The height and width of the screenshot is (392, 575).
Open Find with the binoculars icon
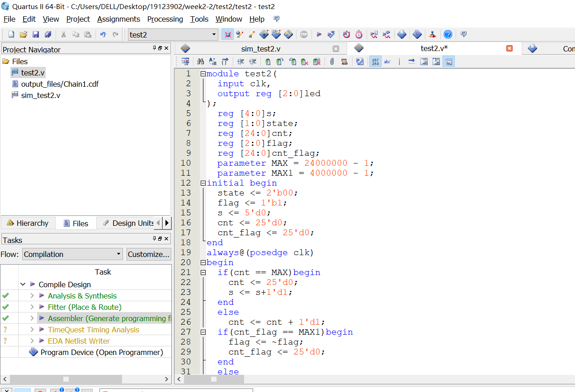200,61
